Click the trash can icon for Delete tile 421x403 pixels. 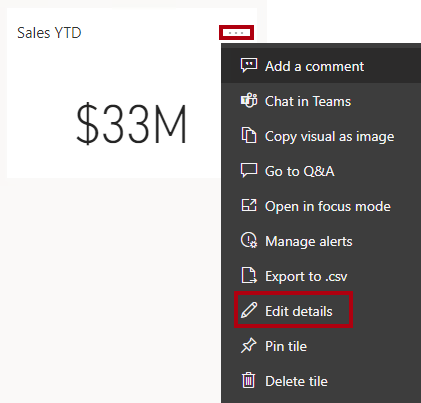(x=249, y=380)
